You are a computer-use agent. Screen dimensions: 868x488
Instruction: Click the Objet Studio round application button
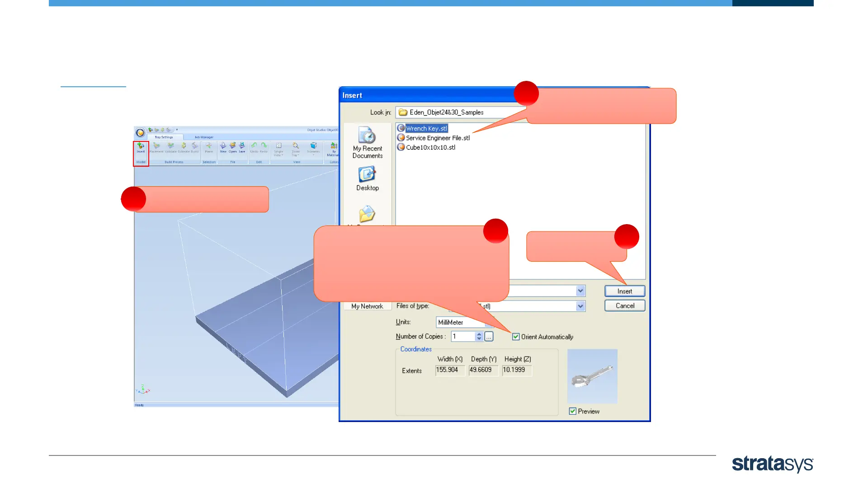coord(140,133)
